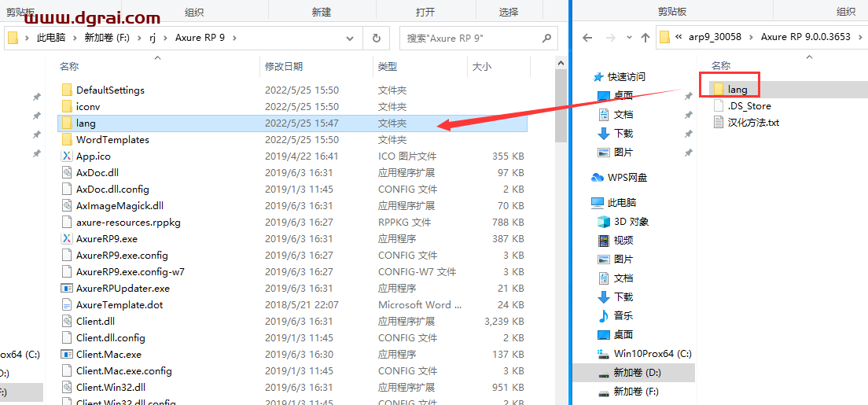Open recent locations dropdown in right window
Viewport: 868px width, 405px height.
click(628, 38)
